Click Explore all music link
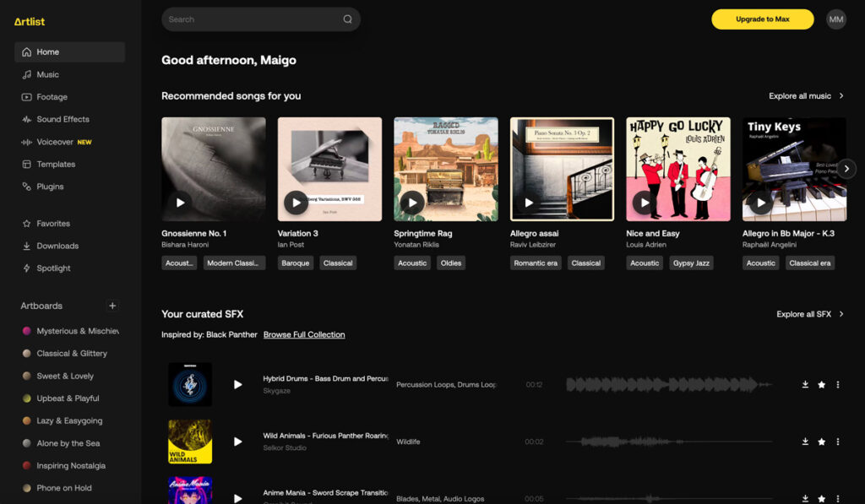Screen dimensions: 865x504 coord(806,96)
